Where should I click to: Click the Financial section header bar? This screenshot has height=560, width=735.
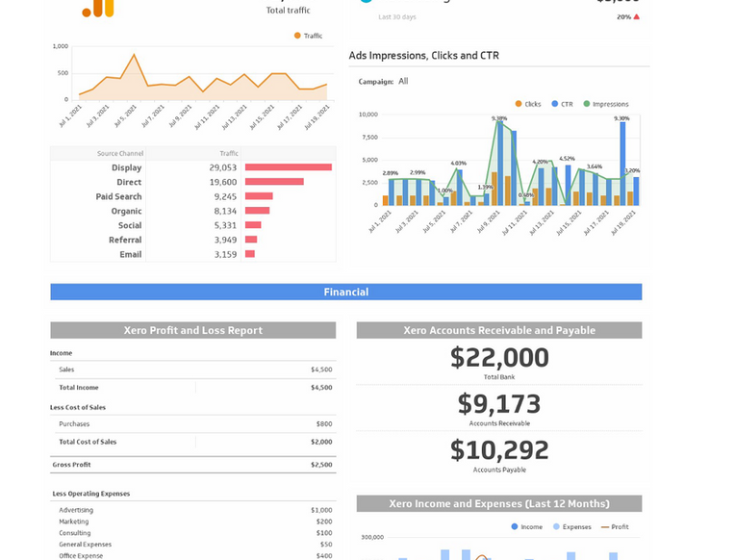point(346,292)
